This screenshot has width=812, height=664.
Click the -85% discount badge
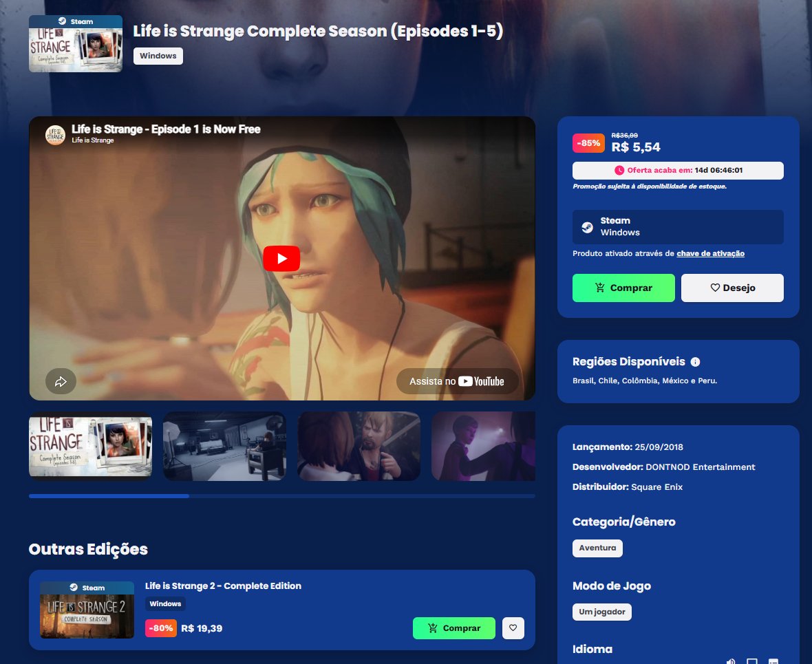coord(589,143)
